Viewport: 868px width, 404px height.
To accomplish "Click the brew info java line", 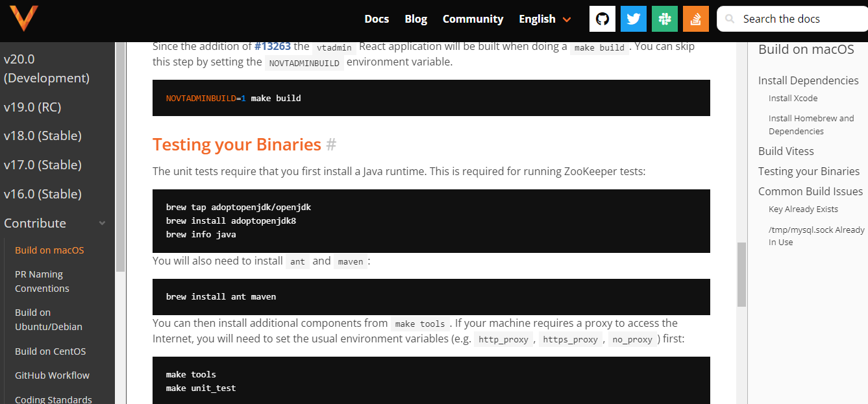I will point(201,235).
